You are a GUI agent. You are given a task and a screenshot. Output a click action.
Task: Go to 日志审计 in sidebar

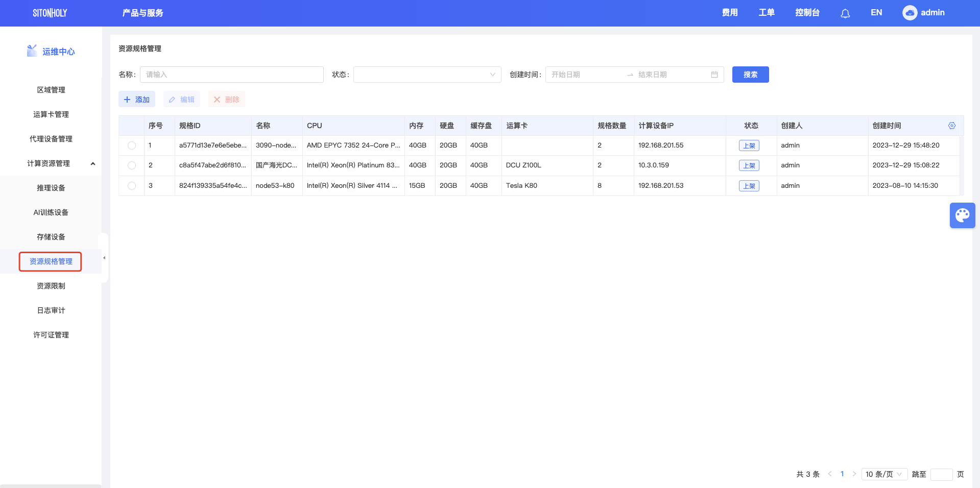(51, 310)
